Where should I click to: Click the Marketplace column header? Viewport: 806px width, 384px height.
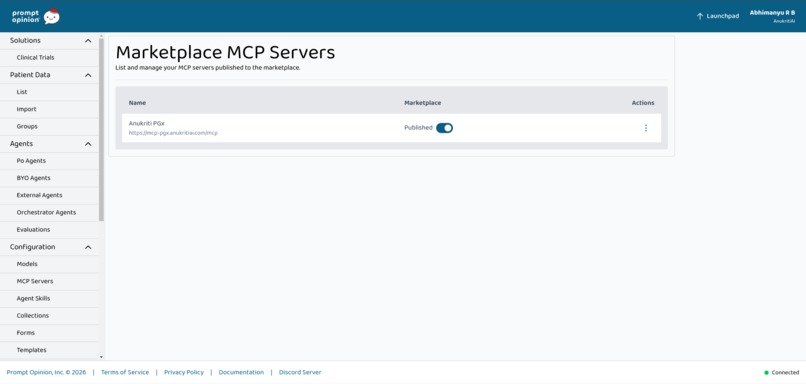tap(423, 103)
